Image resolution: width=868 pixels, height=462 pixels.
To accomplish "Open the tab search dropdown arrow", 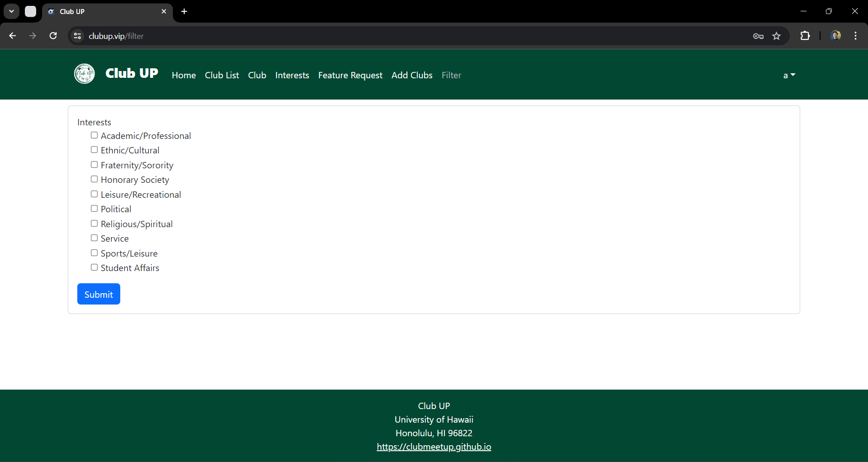I will pyautogui.click(x=12, y=11).
